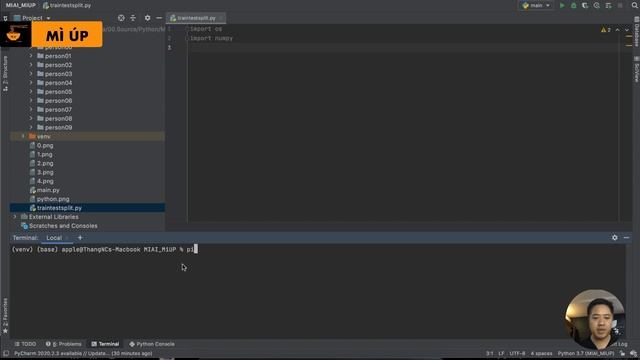The image size is (640, 360).
Task: Expand the person06 folder
Action: pos(31,101)
